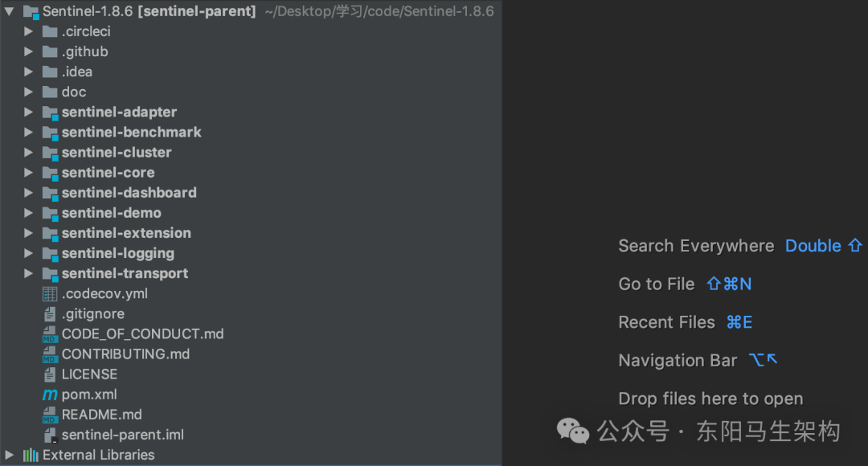Viewport: 868px width, 466px height.
Task: Click the README.md markdown icon
Action: click(x=50, y=415)
